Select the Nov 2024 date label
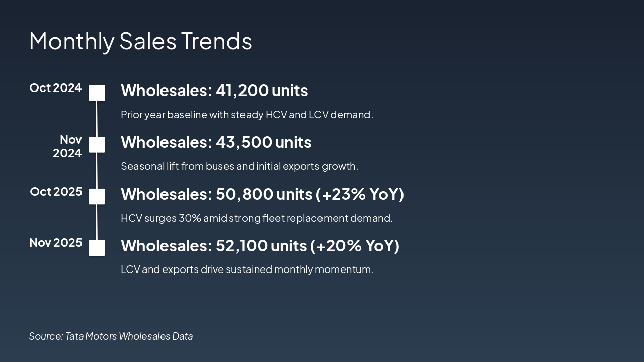The width and height of the screenshot is (644, 362). 68,146
